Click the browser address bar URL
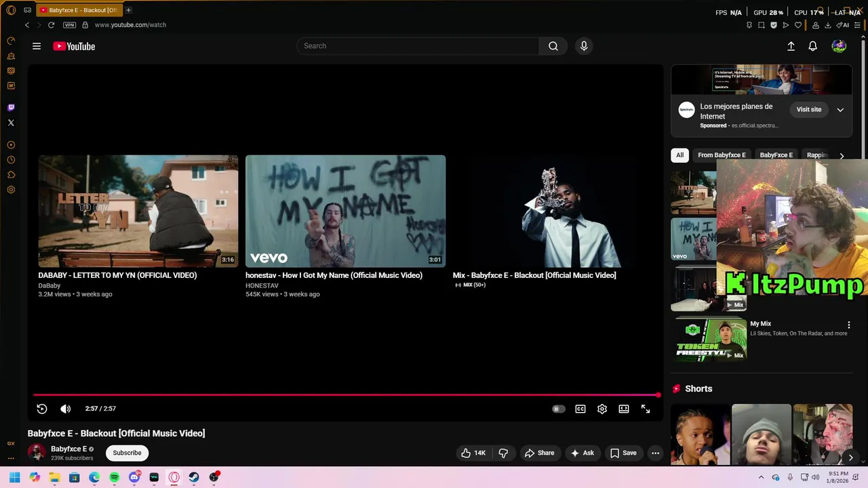The height and width of the screenshot is (488, 868). click(130, 25)
